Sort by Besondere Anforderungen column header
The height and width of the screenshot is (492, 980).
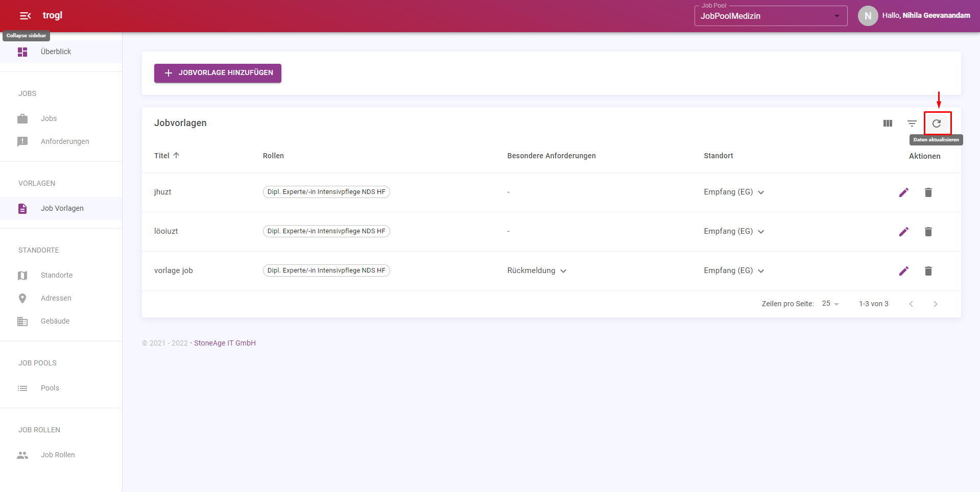click(x=552, y=156)
